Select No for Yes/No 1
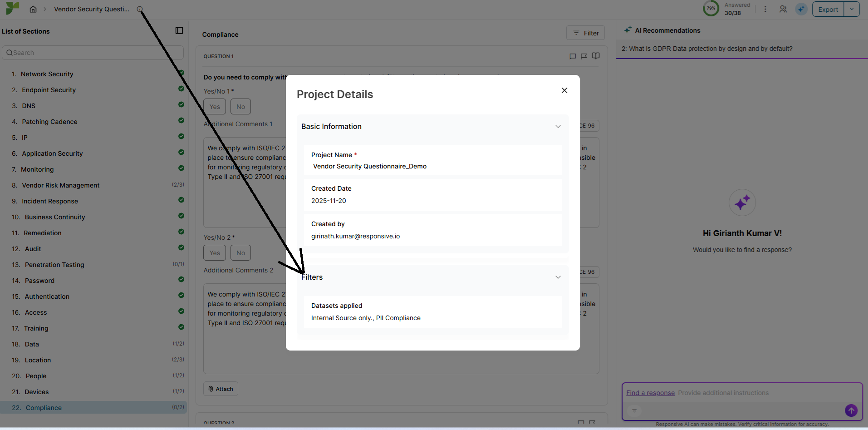Viewport: 868px width, 430px height. (x=240, y=107)
